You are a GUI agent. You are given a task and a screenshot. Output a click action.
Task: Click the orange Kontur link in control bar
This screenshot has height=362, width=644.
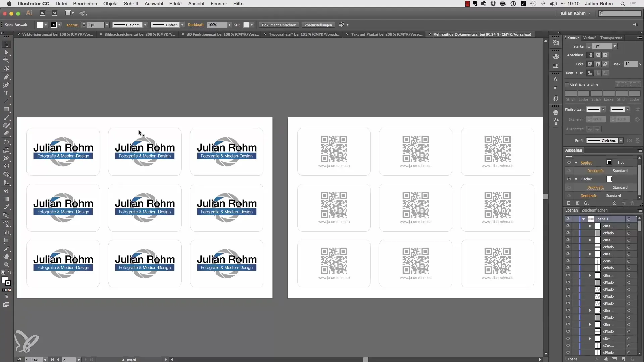pyautogui.click(x=72, y=25)
